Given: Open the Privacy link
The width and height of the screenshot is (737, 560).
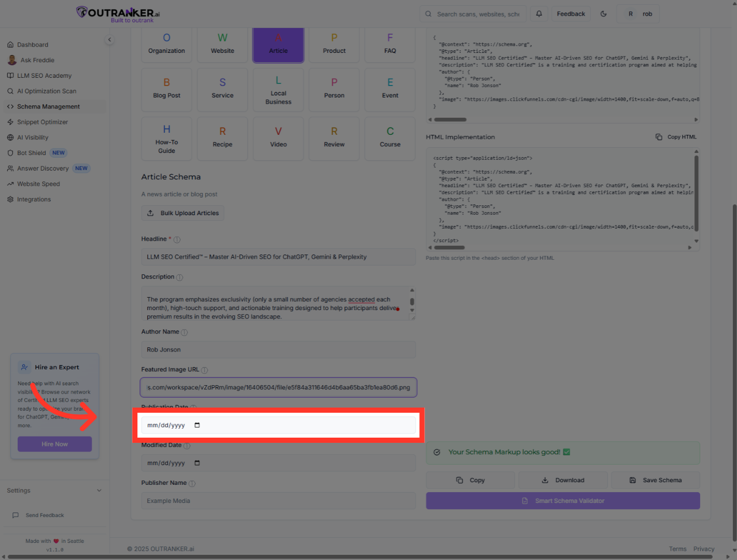Looking at the screenshot, I should [x=704, y=549].
